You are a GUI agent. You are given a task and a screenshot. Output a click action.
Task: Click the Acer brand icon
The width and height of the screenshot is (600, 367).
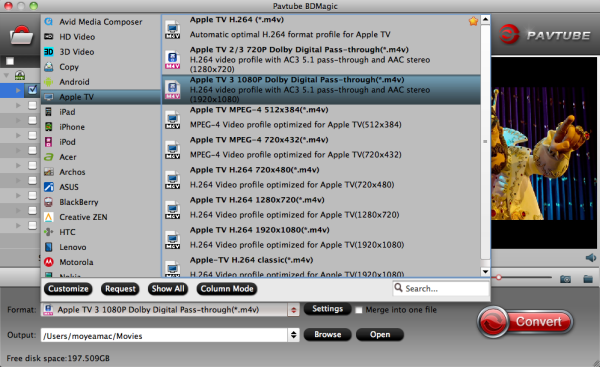click(49, 157)
